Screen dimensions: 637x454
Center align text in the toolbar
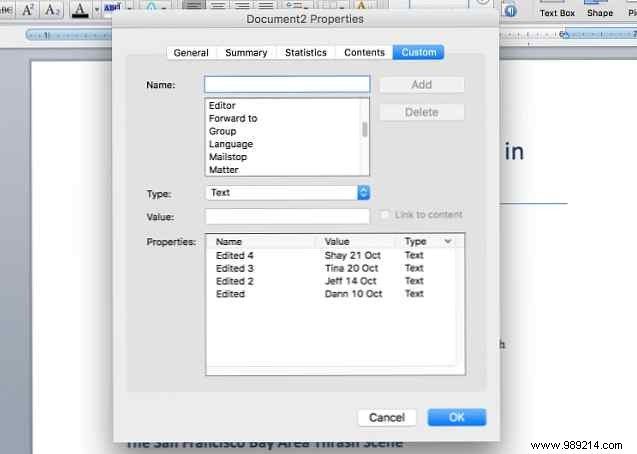pyautogui.click(x=218, y=5)
